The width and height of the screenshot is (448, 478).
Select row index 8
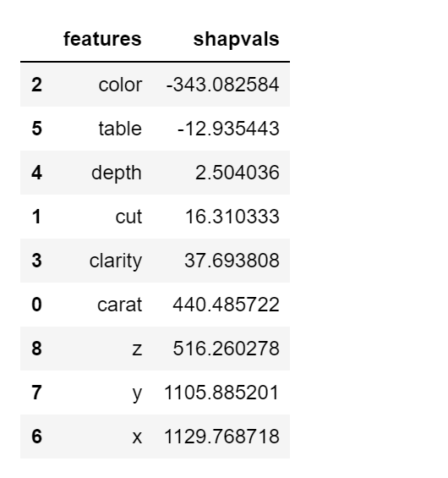[36, 349]
